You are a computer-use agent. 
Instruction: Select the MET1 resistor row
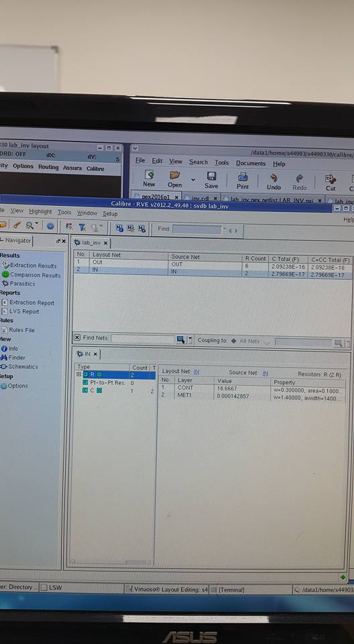[x=252, y=396]
